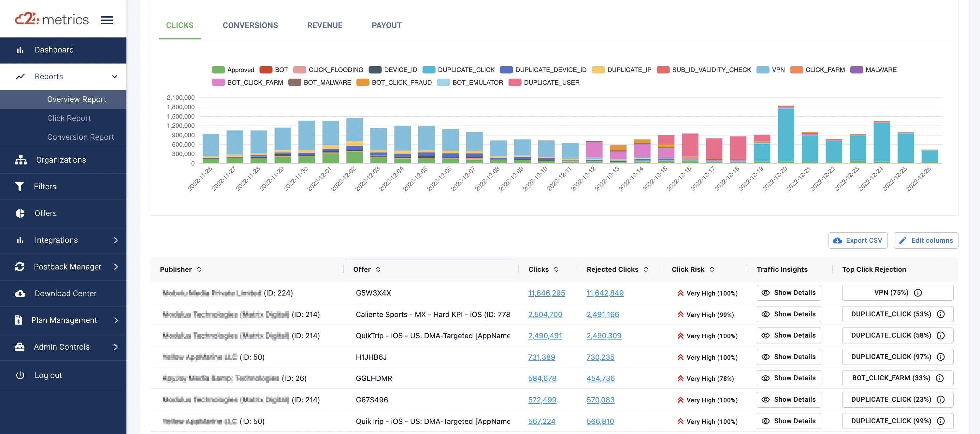Click the hamburger menu next to the logo
Screen dimensions: 980x434
point(107,20)
